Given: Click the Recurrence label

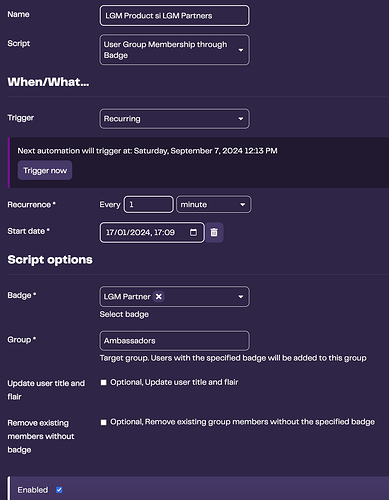Looking at the screenshot, I should point(31,204).
